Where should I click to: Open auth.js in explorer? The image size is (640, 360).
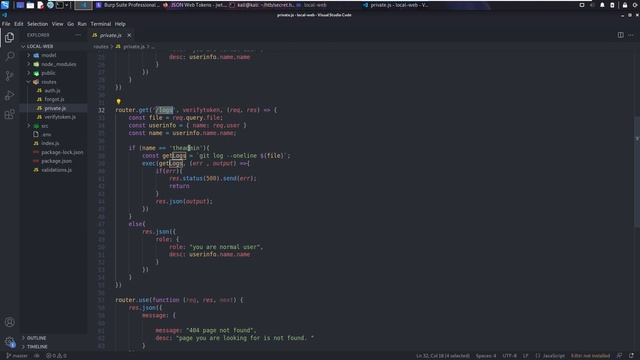pos(54,91)
